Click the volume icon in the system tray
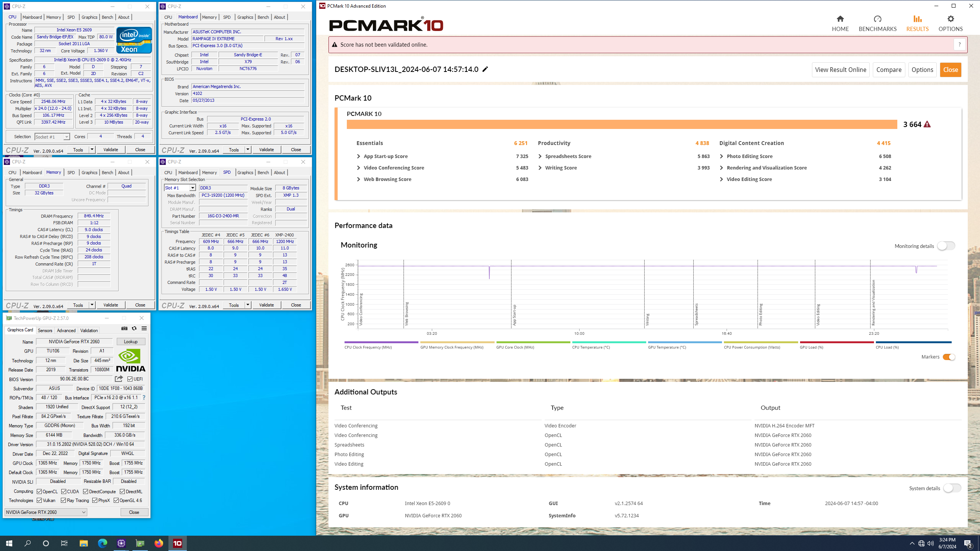The width and height of the screenshot is (980, 551). (931, 543)
